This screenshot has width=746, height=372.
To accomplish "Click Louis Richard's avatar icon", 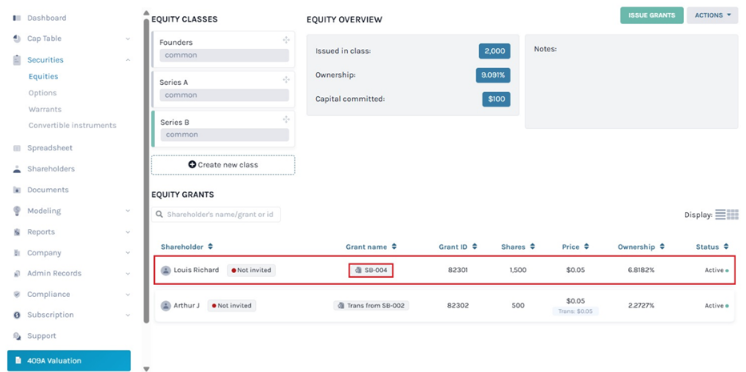I will pos(166,270).
